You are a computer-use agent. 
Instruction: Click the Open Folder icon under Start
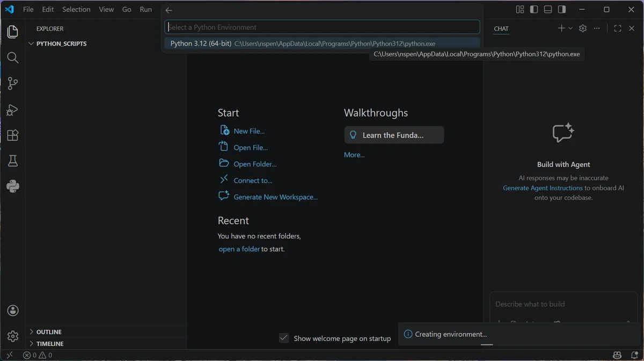pos(224,163)
